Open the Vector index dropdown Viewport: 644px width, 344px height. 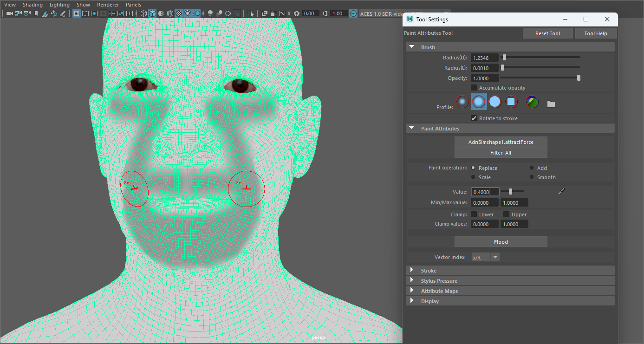(495, 257)
